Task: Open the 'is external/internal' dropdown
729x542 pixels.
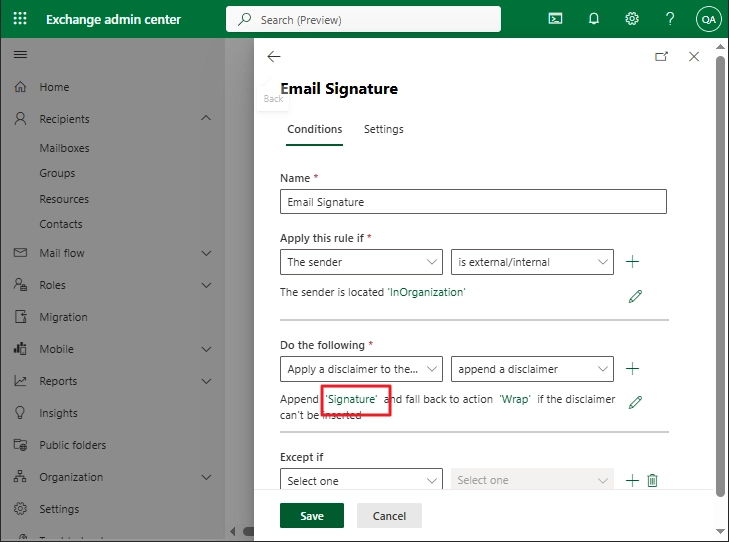Action: pos(532,262)
